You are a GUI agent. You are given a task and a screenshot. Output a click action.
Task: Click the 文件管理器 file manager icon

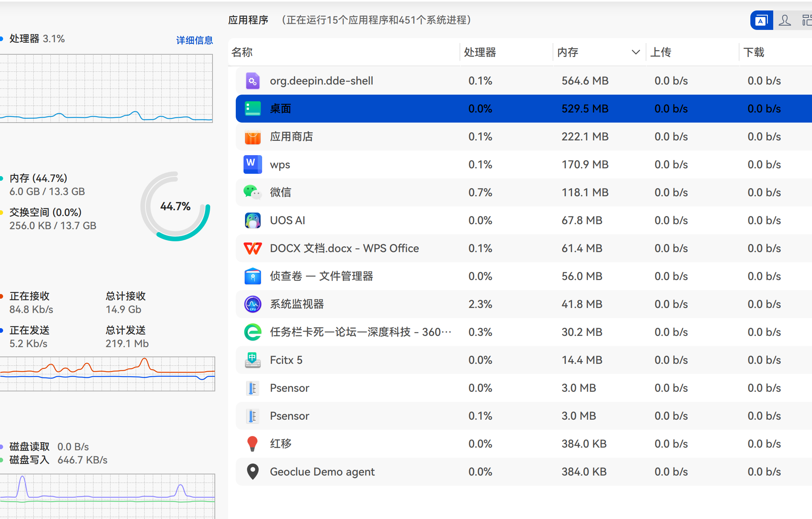coord(253,276)
